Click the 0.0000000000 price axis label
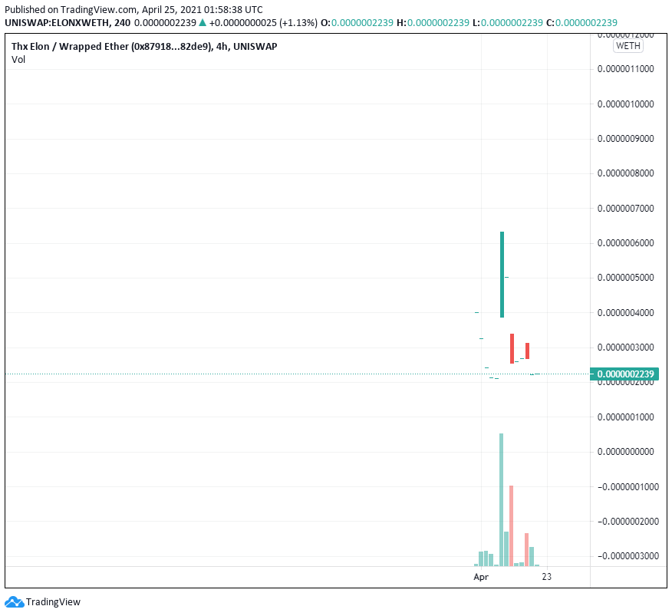The image size is (672, 616). point(626,452)
